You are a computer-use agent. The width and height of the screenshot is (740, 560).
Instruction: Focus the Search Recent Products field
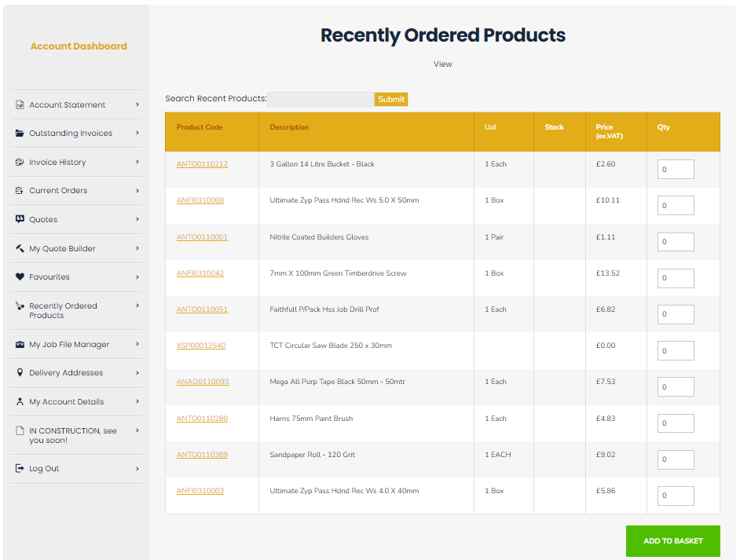pos(321,99)
